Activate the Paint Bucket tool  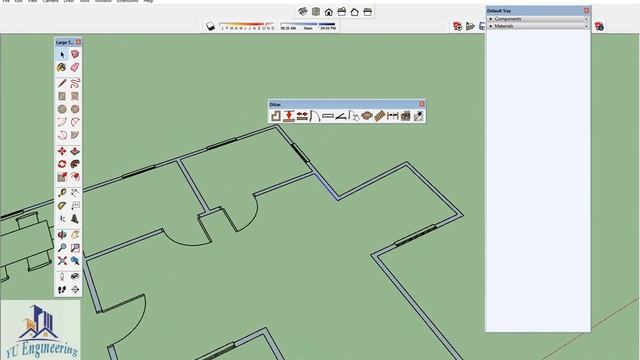click(62, 67)
